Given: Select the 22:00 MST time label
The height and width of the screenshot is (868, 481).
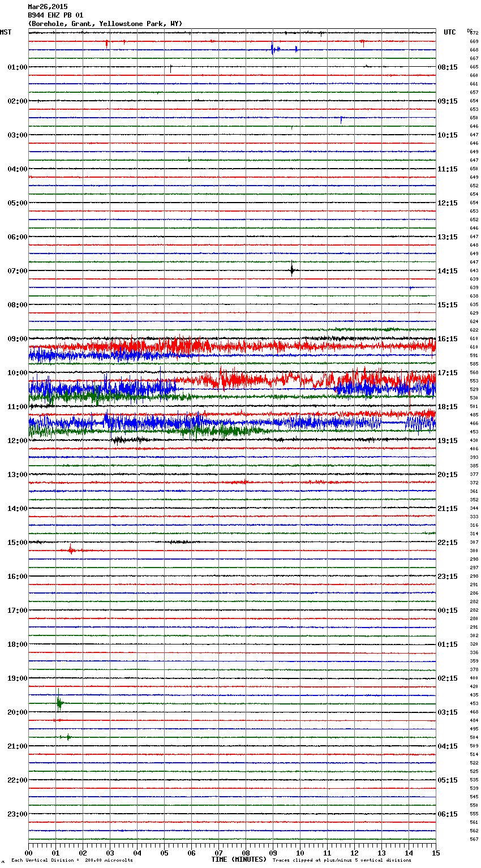Looking at the screenshot, I should (18, 780).
